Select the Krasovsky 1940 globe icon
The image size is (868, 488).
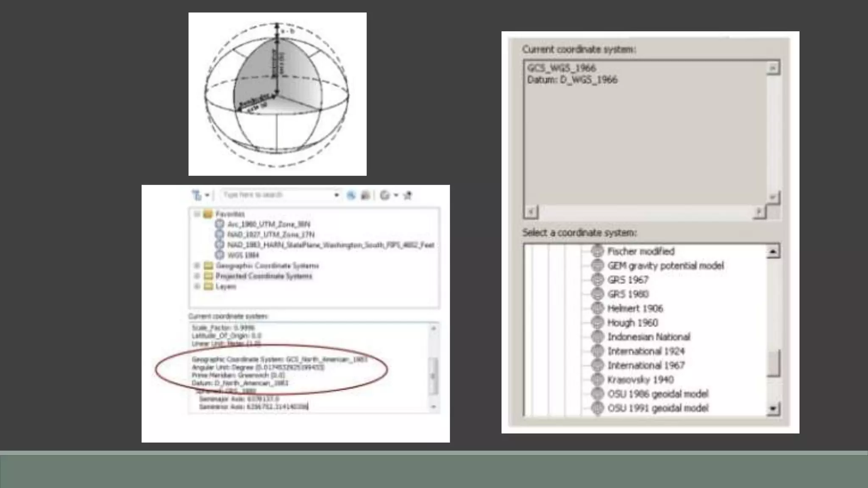pos(597,380)
